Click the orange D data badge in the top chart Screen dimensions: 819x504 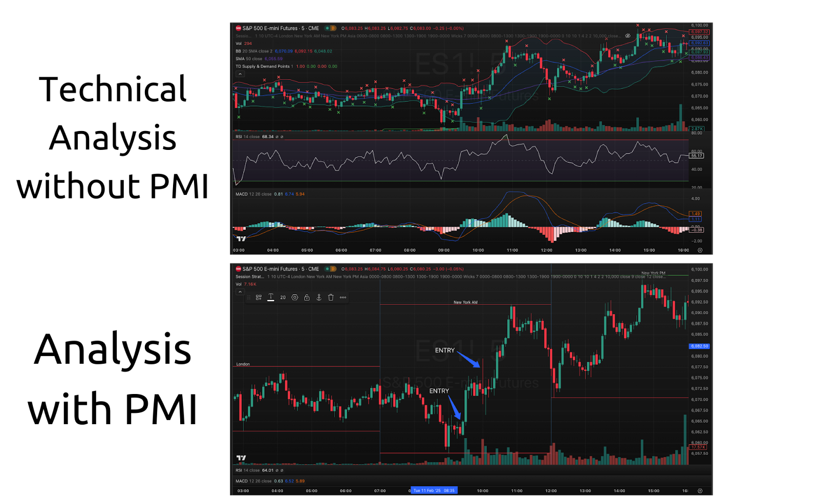tap(333, 28)
